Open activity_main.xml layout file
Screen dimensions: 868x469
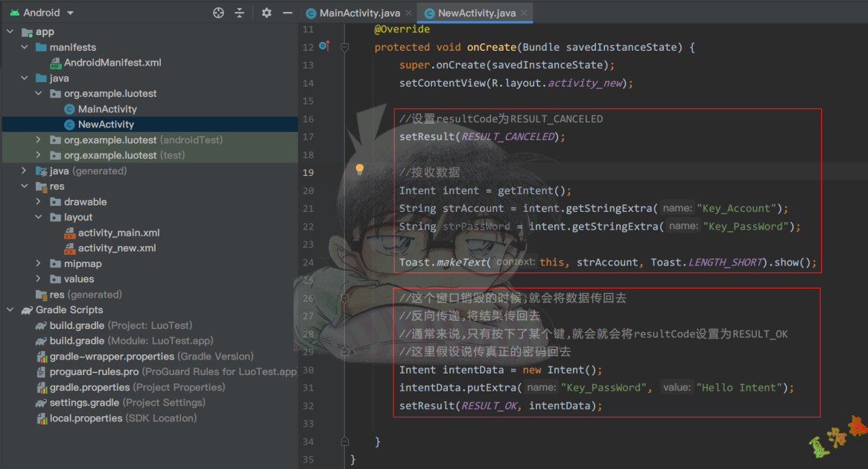(118, 233)
